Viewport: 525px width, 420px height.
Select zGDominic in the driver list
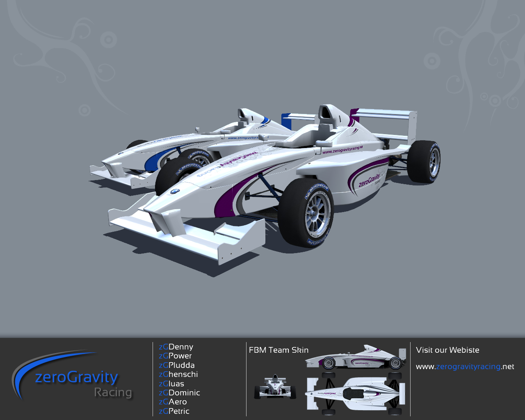(x=179, y=393)
